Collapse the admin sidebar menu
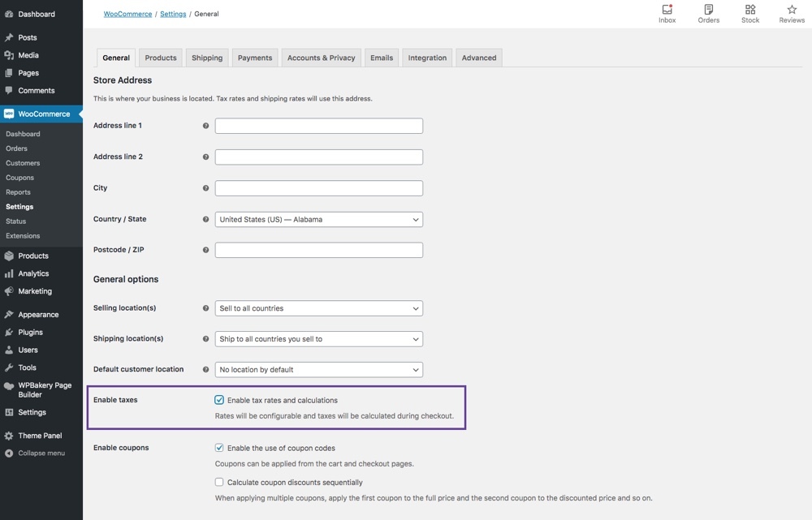 point(41,453)
